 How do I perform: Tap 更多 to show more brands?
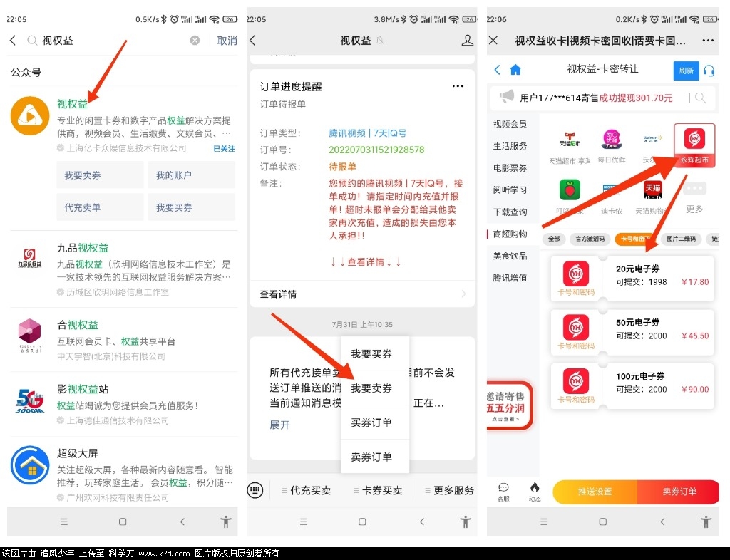pyautogui.click(x=694, y=197)
